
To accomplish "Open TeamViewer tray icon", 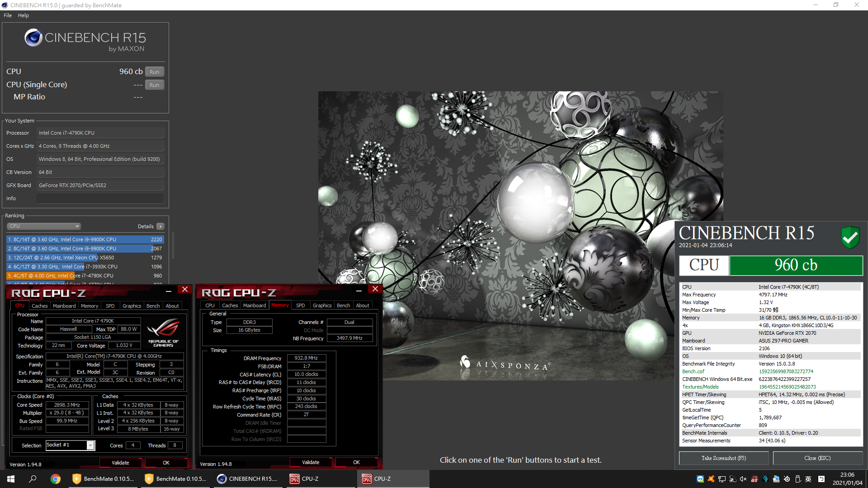I will [x=700, y=479].
